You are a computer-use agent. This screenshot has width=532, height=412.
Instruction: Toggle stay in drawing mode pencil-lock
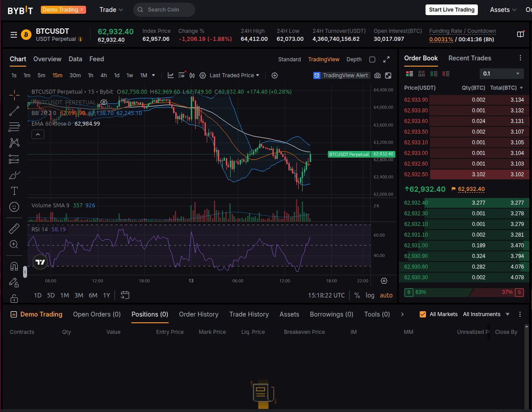[x=14, y=282]
